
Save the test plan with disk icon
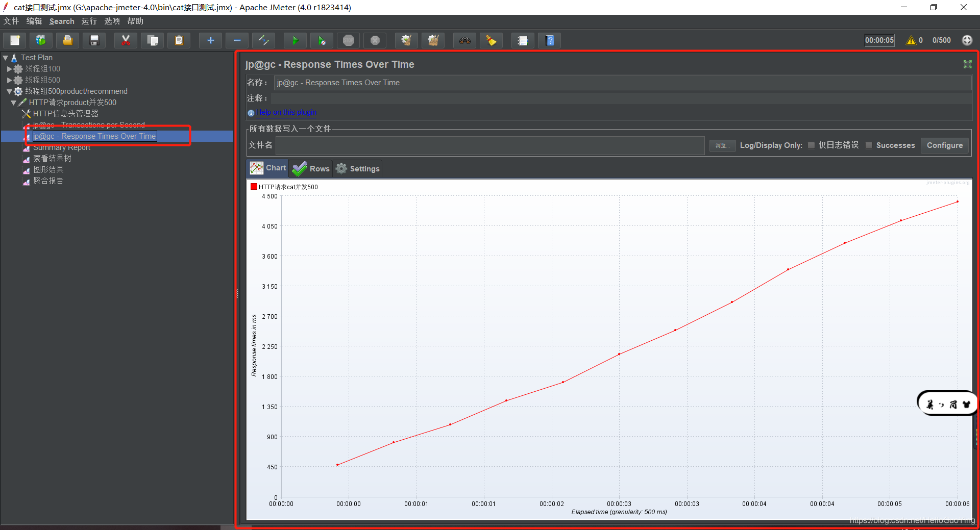pyautogui.click(x=94, y=40)
